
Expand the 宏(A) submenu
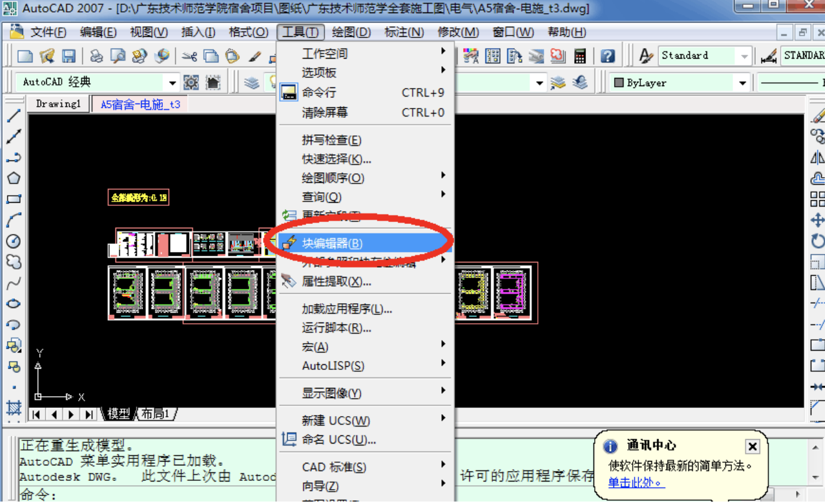[365, 346]
